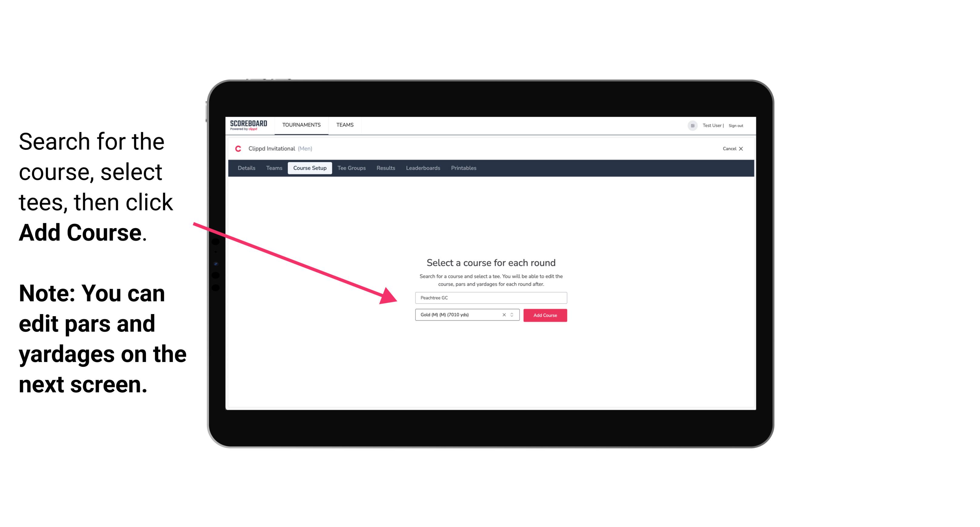Image resolution: width=980 pixels, height=527 pixels.
Task: Click the Teams navigation icon
Action: pos(344,124)
